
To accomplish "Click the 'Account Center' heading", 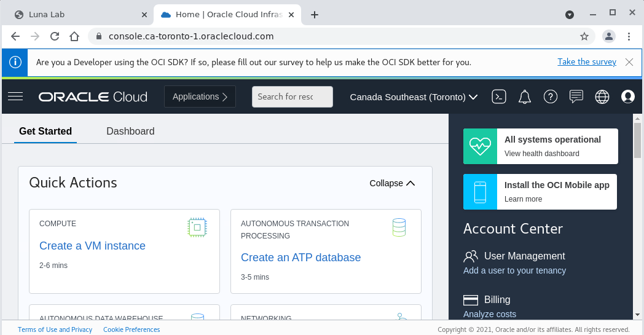I will point(513,229).
